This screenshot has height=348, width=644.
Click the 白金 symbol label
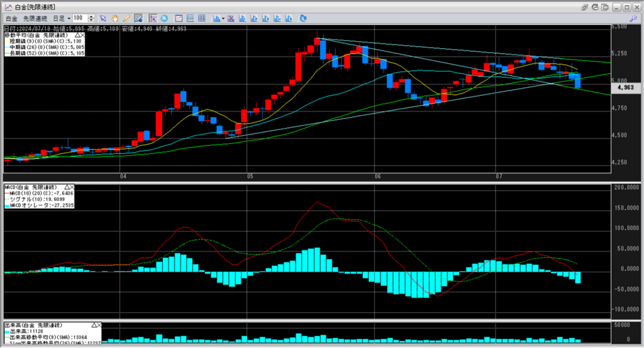[11, 18]
